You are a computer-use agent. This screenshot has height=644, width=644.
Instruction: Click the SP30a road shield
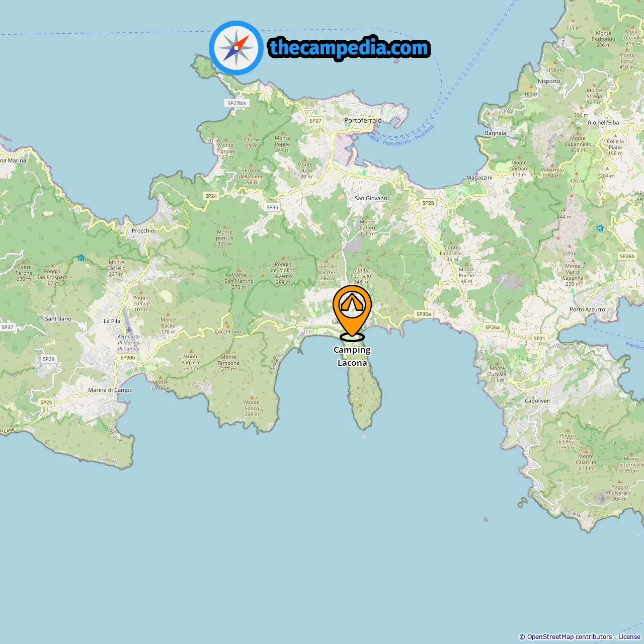click(x=424, y=314)
